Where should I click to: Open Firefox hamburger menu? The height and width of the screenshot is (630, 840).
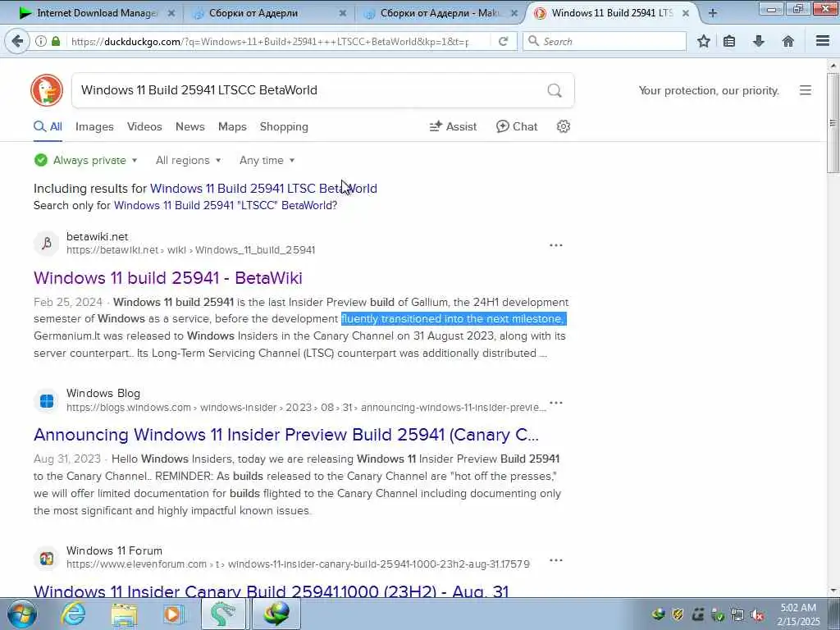823,41
